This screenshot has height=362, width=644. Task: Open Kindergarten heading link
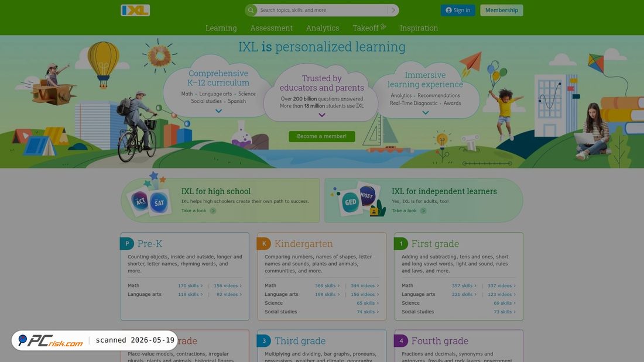(303, 243)
